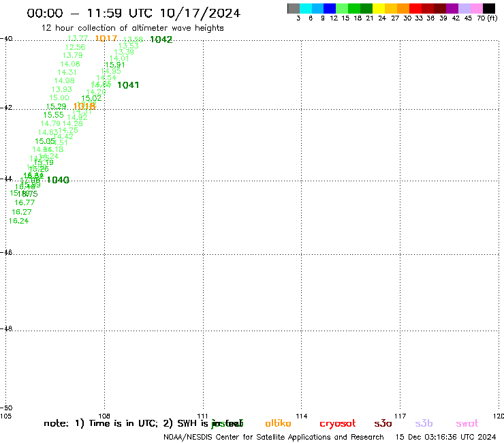
Task: Click the wave height value 14.98
Action: (64, 80)
